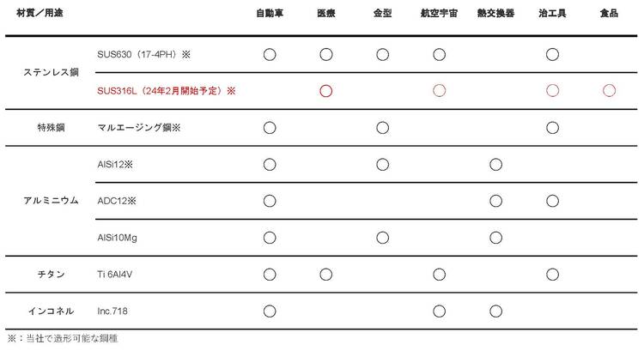644x357 pixels.
Task: Click the red SUS316L circle under 医療
Action: (325, 91)
